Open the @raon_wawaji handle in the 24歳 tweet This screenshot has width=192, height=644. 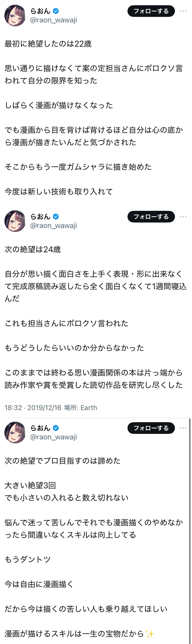53,225
